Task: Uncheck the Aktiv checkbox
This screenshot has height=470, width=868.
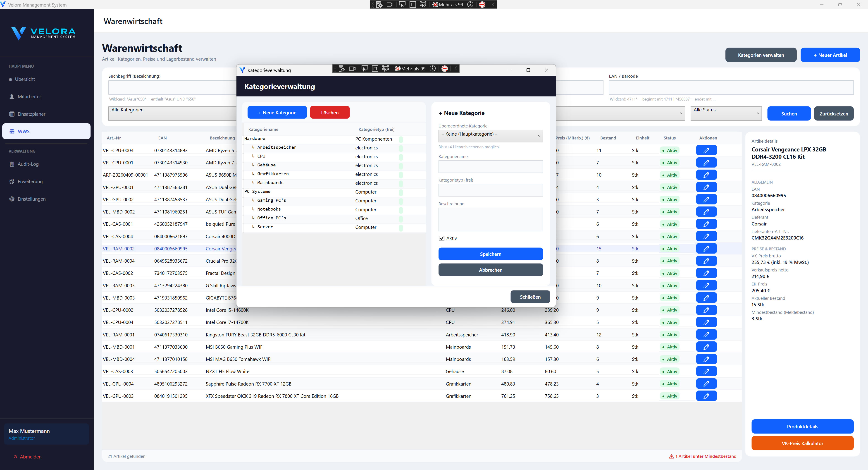Action: click(441, 238)
